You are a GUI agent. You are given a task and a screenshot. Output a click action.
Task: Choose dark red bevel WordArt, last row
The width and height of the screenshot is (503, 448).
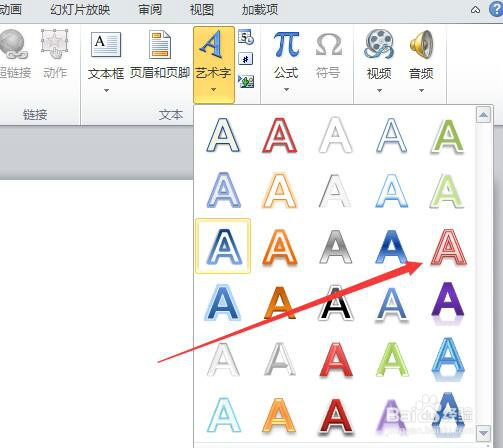coord(336,417)
